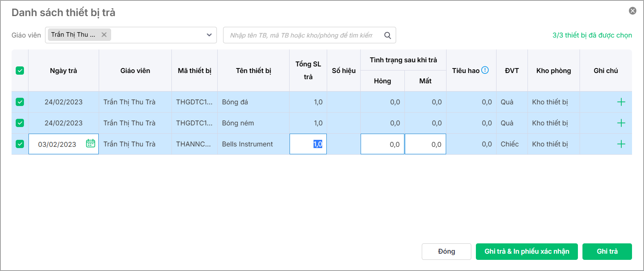Image resolution: width=644 pixels, height=271 pixels.
Task: Click the Mất quantity field for Bells Instrument
Action: pos(425,144)
